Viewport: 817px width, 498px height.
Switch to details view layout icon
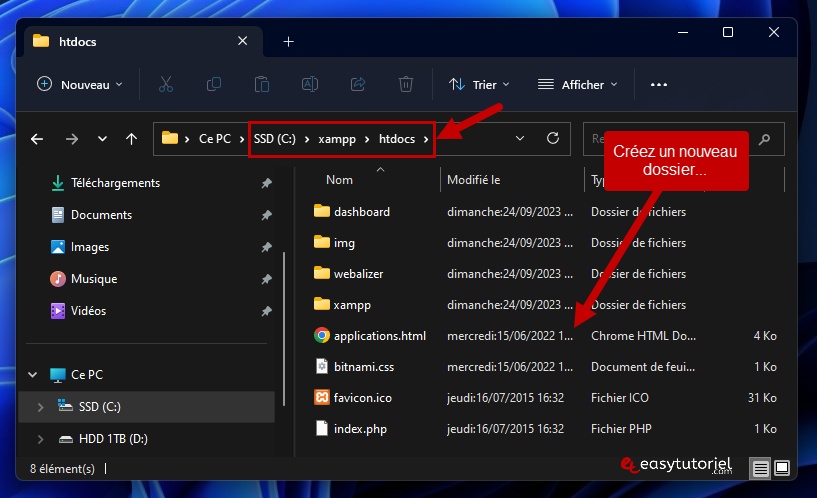(x=761, y=469)
